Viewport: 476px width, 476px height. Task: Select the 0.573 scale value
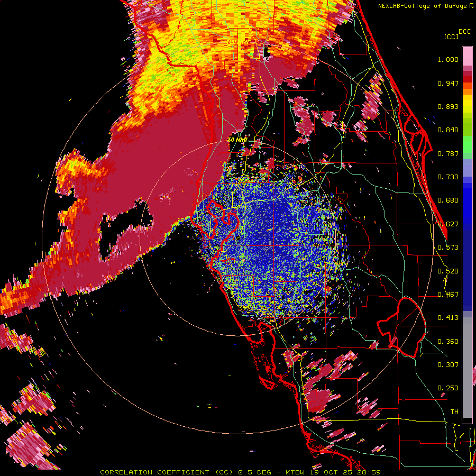point(448,248)
